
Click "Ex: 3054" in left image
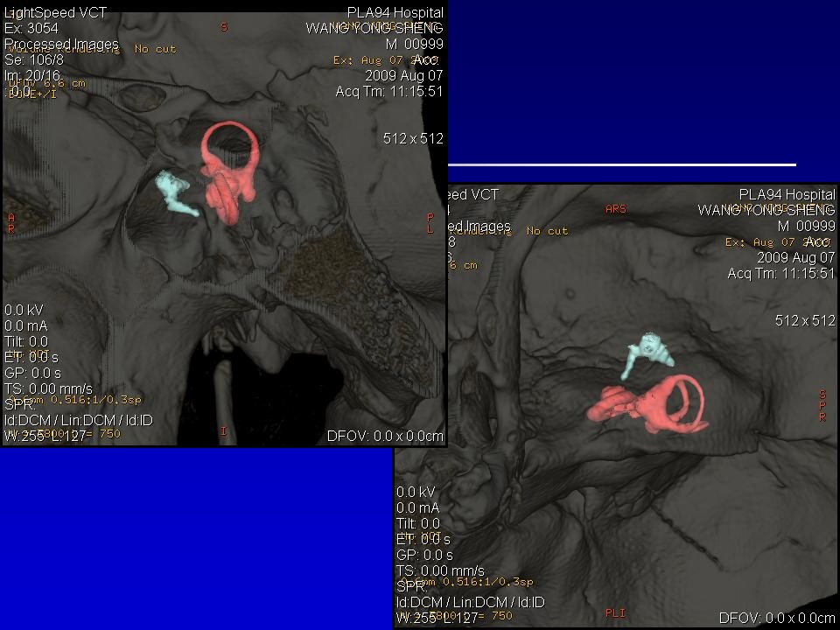tap(31, 28)
